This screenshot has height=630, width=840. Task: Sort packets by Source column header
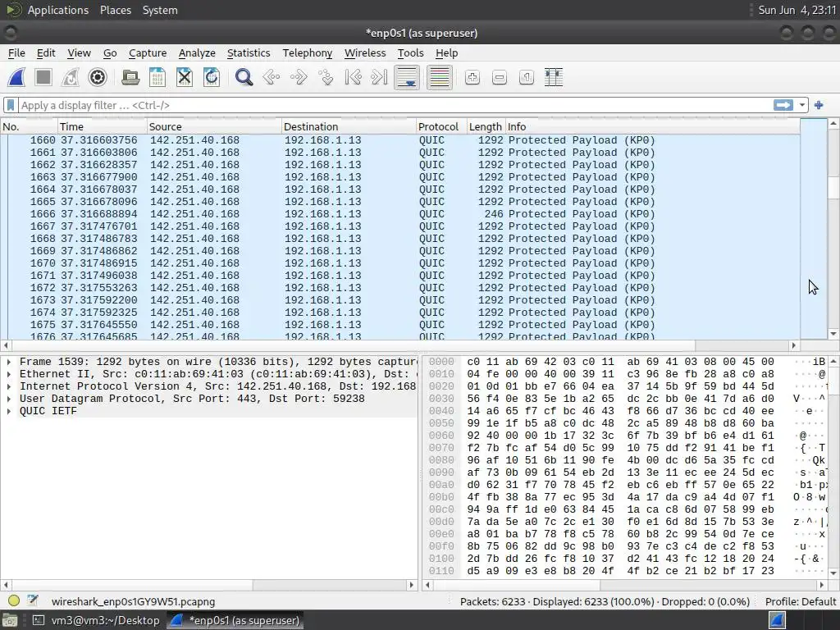pyautogui.click(x=214, y=126)
